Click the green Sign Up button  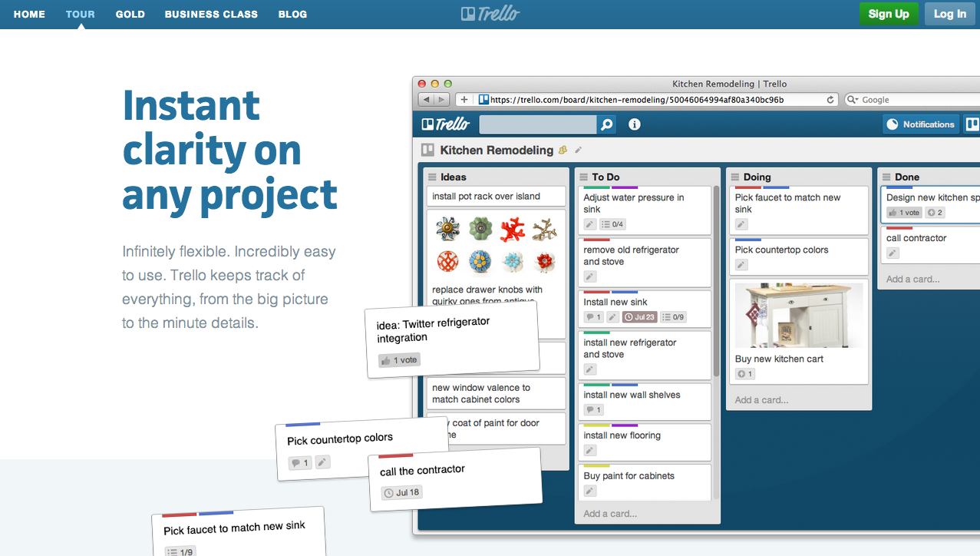click(x=889, y=14)
